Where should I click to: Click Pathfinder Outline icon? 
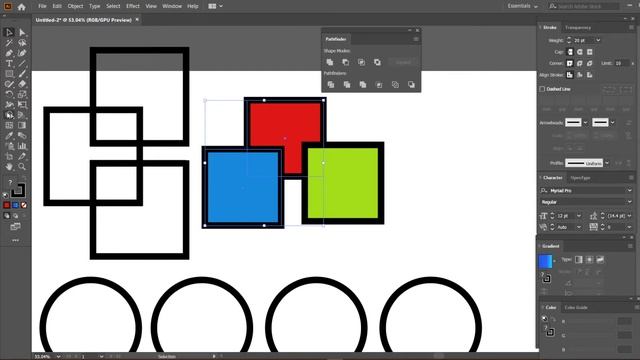pos(395,85)
